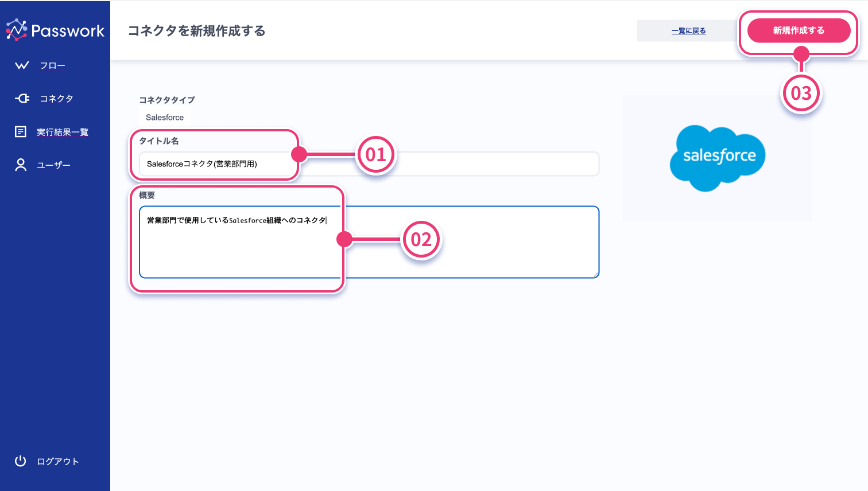Screen dimensions: 868x491
Task: Click the Passwork logo icon
Action: click(17, 30)
